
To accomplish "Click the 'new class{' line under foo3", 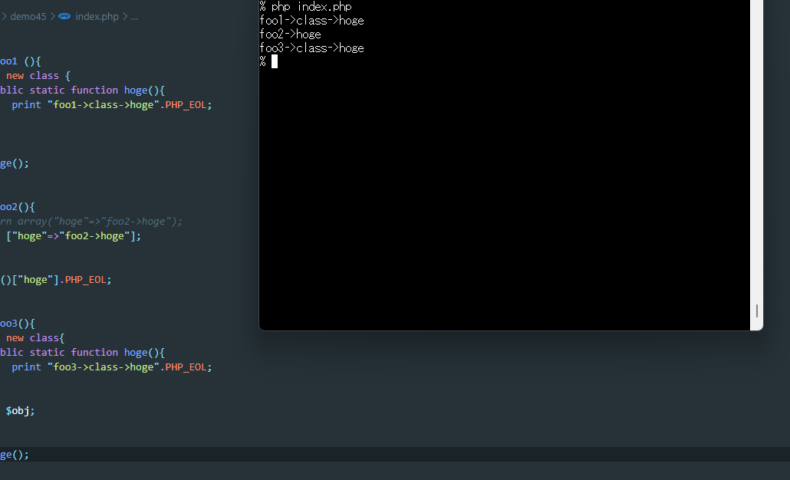I will 35,338.
